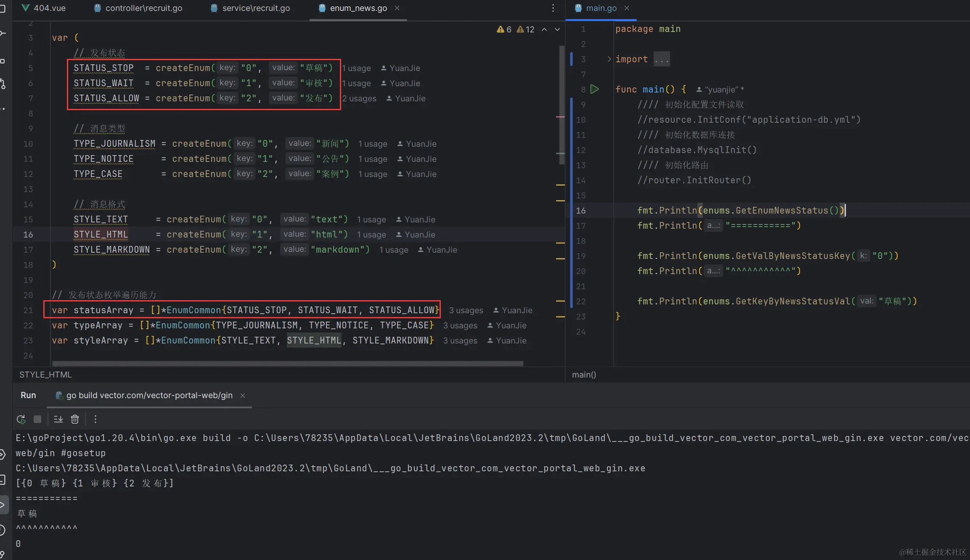
Task: Click the stop process square icon
Action: pyautogui.click(x=37, y=419)
